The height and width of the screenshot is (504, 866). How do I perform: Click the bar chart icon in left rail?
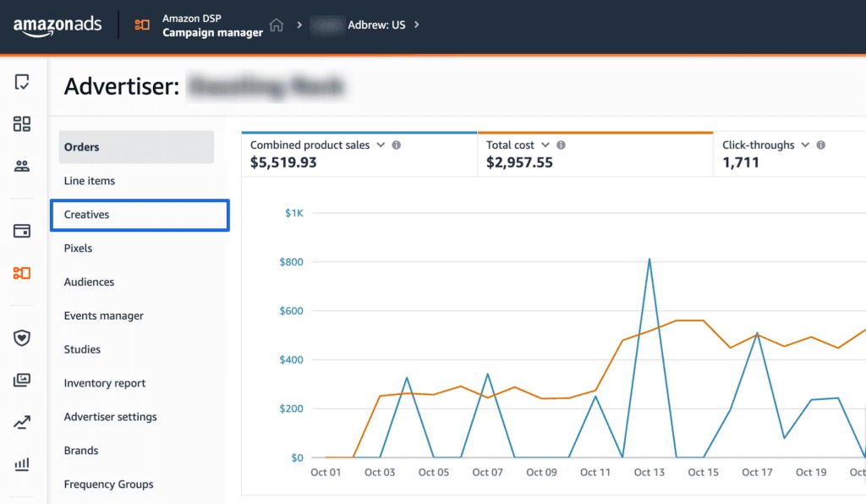[22, 464]
